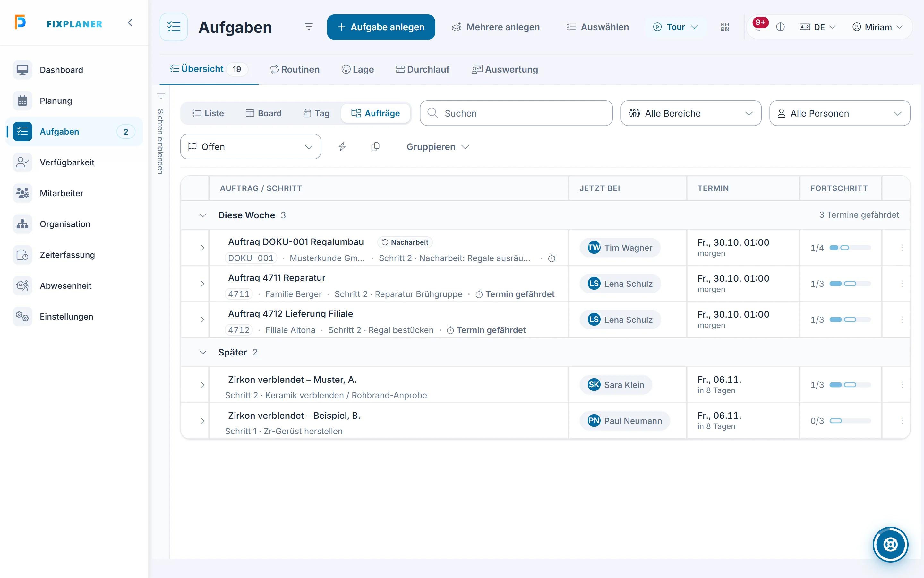This screenshot has width=924, height=578.
Task: Open Dashboard in the sidebar
Action: pyautogui.click(x=74, y=70)
